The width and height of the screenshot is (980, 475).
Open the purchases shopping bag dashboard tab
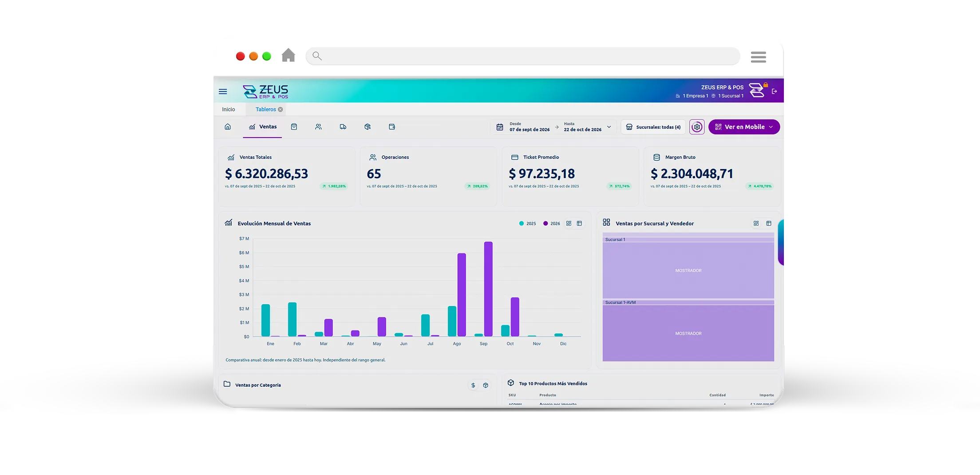tap(294, 127)
